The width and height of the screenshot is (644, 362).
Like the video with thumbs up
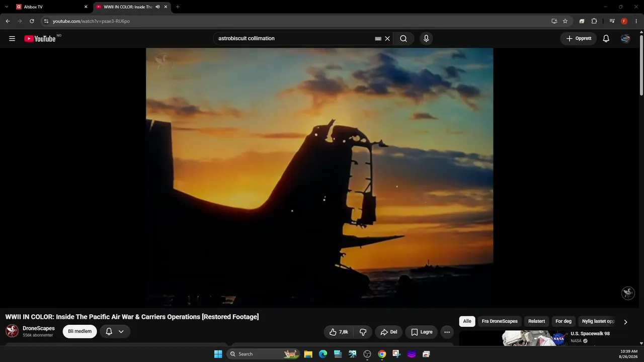tap(339, 332)
